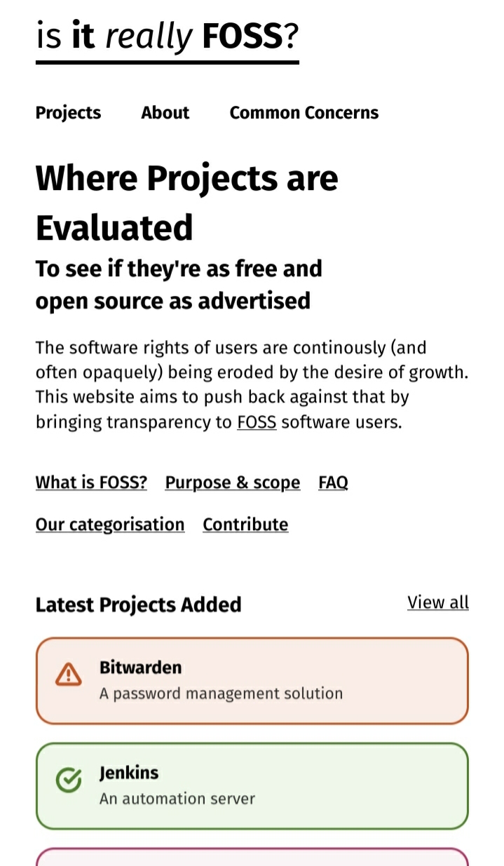Read 'Our categorisation' page
This screenshot has width=504, height=866.
pyautogui.click(x=110, y=525)
